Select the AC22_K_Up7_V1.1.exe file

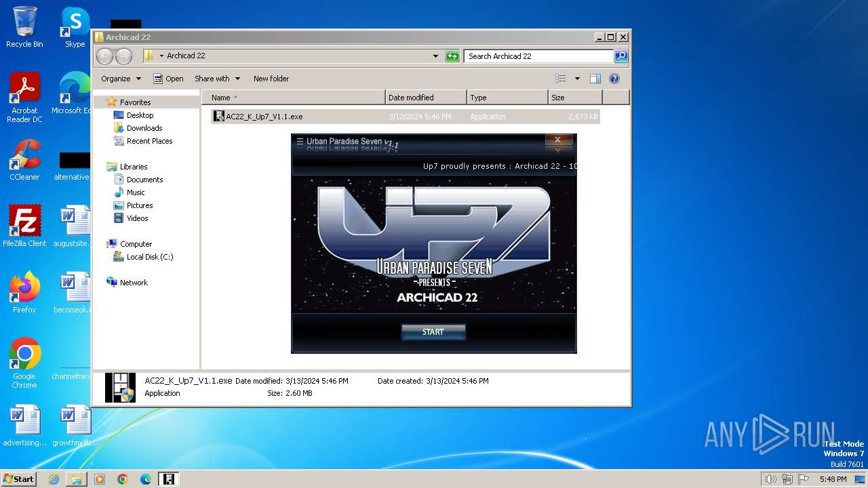(x=405, y=117)
